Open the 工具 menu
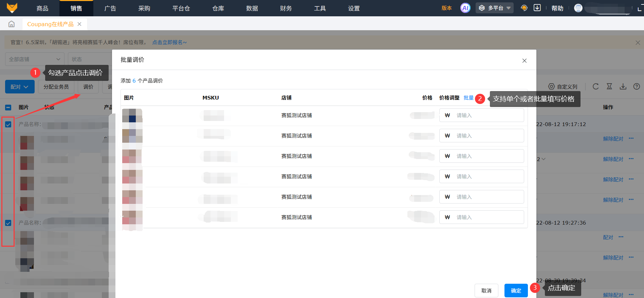The width and height of the screenshot is (644, 298). click(x=320, y=8)
